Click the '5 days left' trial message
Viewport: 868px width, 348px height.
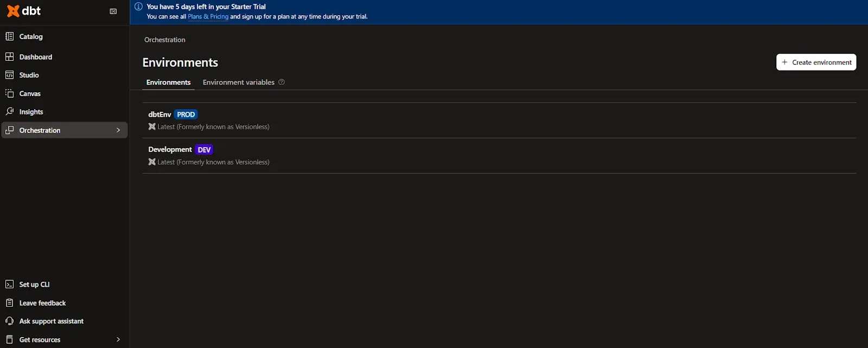tap(206, 7)
